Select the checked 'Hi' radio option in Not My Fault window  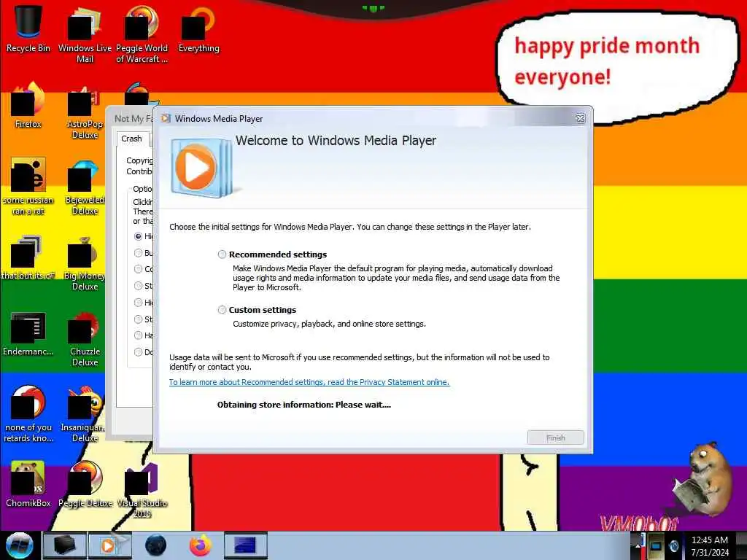138,236
